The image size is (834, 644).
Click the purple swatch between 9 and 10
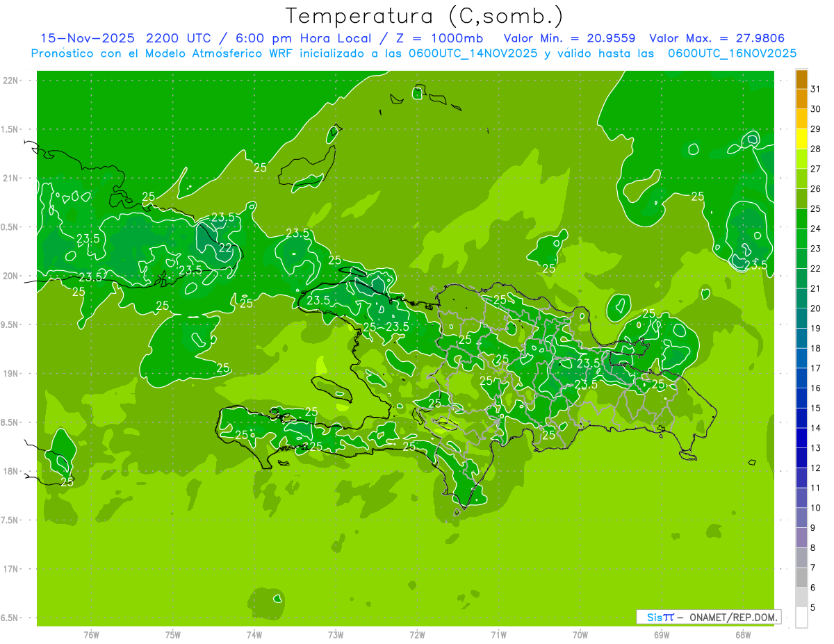click(801, 518)
